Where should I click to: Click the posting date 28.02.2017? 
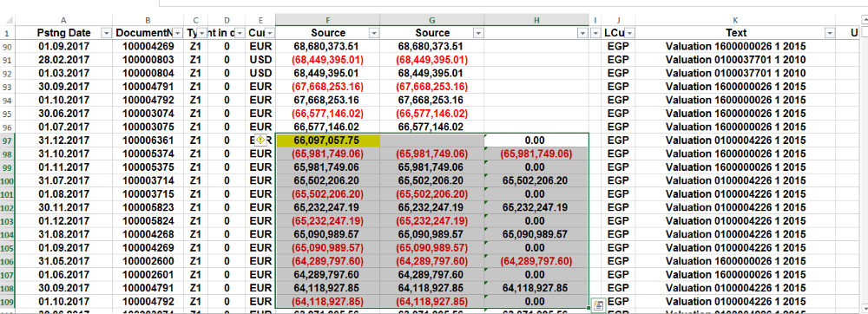(64, 60)
